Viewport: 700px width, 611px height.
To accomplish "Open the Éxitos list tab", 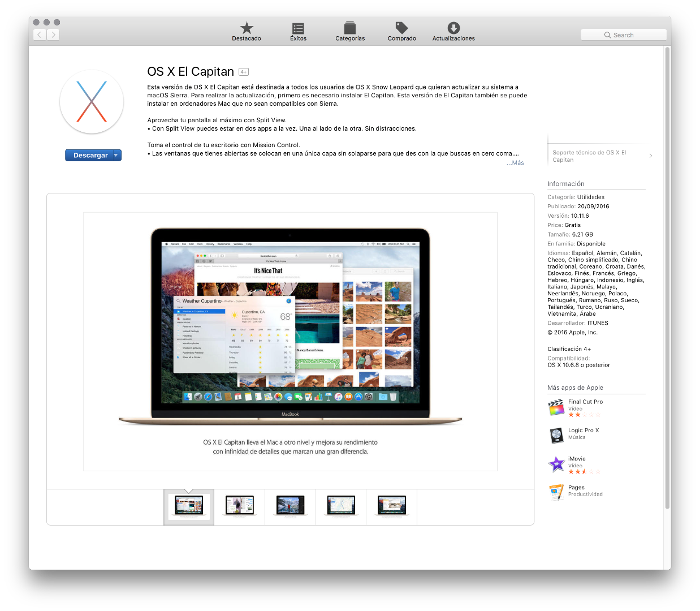I will pos(298,32).
